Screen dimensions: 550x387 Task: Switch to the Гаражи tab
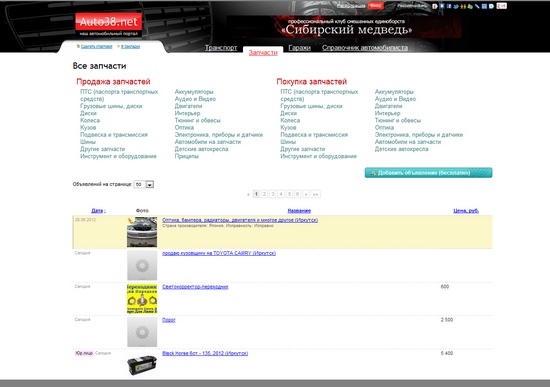point(300,48)
